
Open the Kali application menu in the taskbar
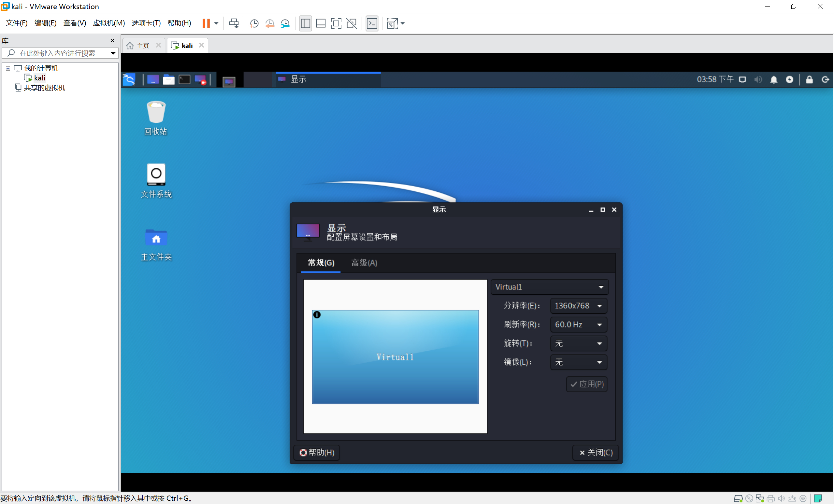coord(129,79)
